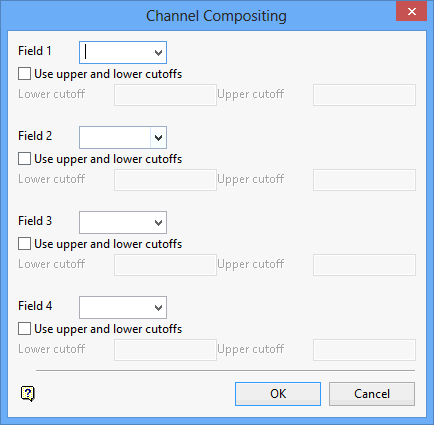Viewport: 434px width, 425px height.
Task: Confirm with the OK button
Action: point(278,394)
